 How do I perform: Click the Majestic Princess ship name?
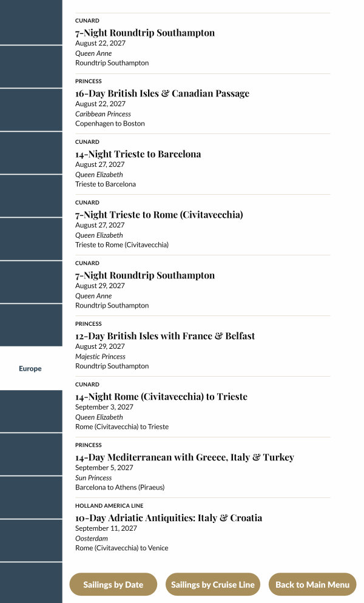(x=100, y=357)
